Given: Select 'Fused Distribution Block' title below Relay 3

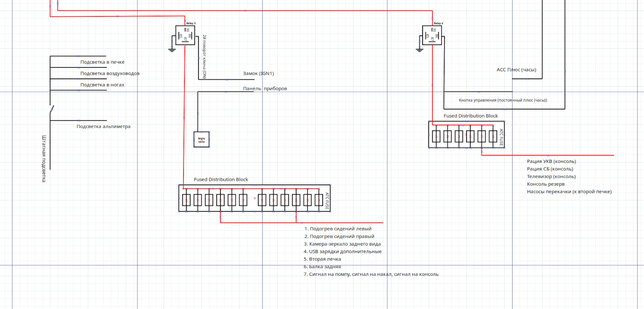Looking at the screenshot, I should click(x=221, y=179).
